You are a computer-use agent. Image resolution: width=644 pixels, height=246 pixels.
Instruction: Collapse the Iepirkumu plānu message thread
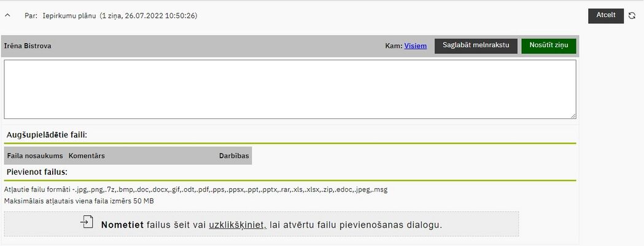(x=7, y=15)
